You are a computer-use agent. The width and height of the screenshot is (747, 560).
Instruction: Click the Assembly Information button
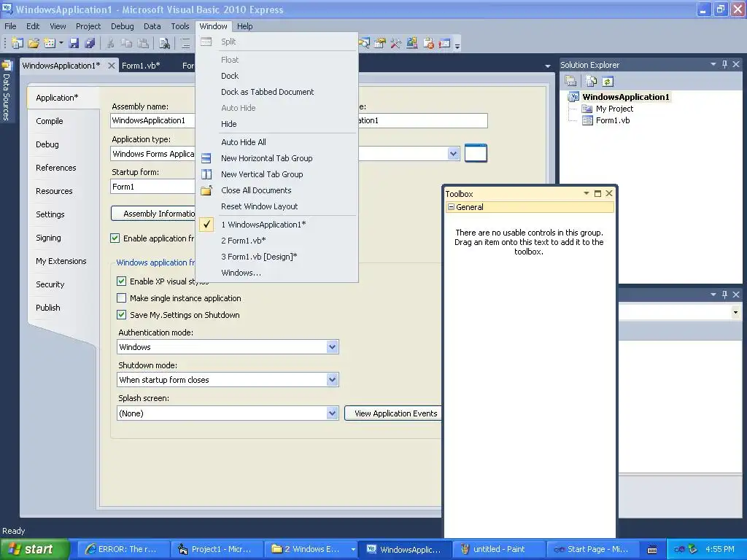pos(153,214)
